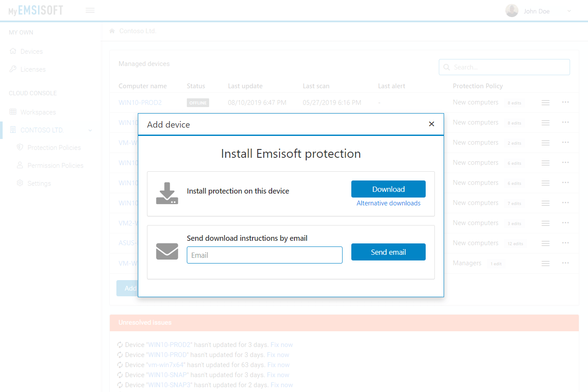Click the Unresolved issues header
The width and height of the screenshot is (588, 392).
(x=344, y=323)
